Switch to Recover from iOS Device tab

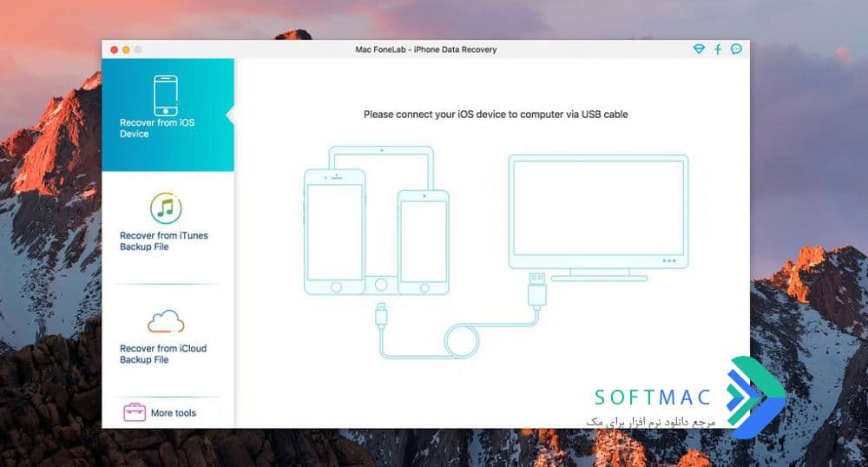pyautogui.click(x=168, y=115)
